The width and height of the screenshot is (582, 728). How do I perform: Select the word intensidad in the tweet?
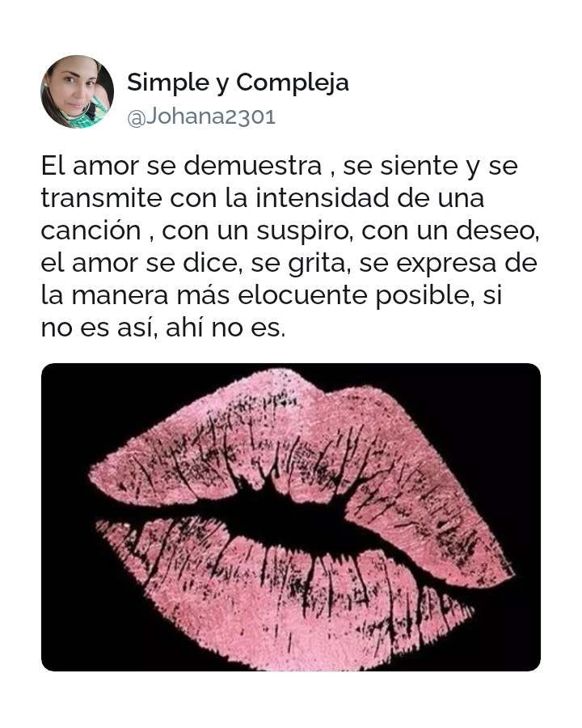[x=323, y=198]
